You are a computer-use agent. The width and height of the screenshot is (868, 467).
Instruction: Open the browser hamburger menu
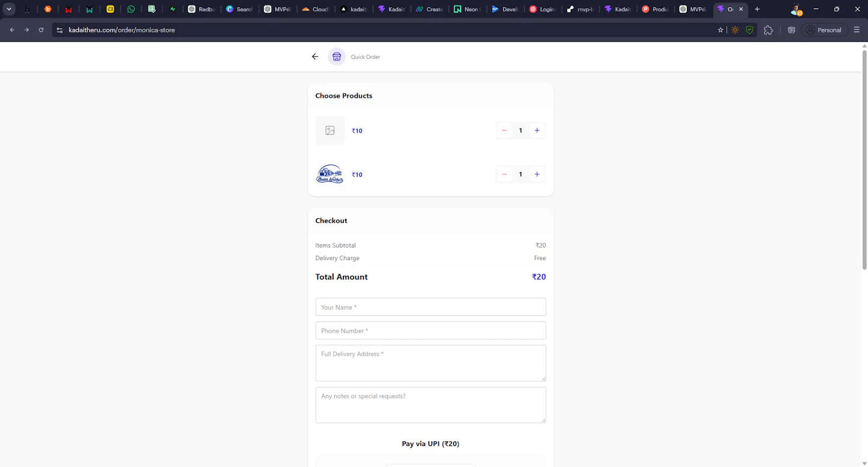857,30
